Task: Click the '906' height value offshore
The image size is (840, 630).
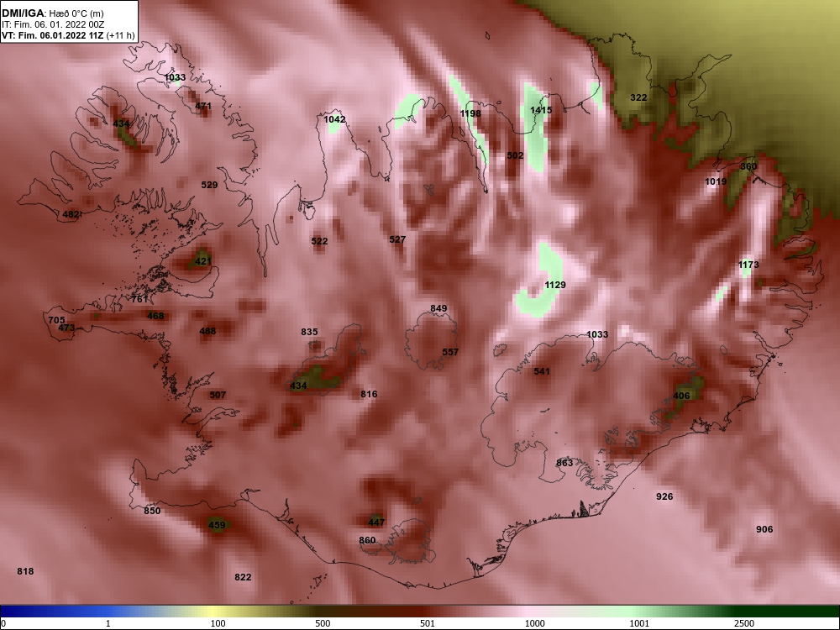Action: (764, 529)
